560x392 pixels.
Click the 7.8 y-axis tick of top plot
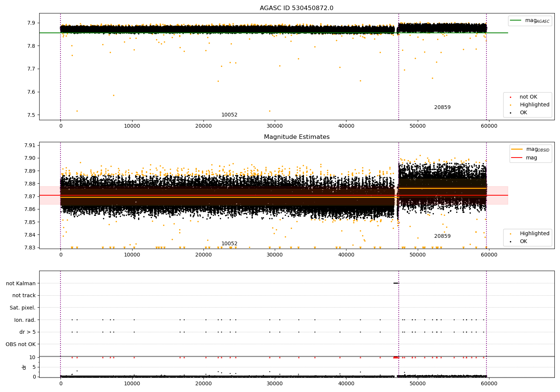click(x=31, y=46)
